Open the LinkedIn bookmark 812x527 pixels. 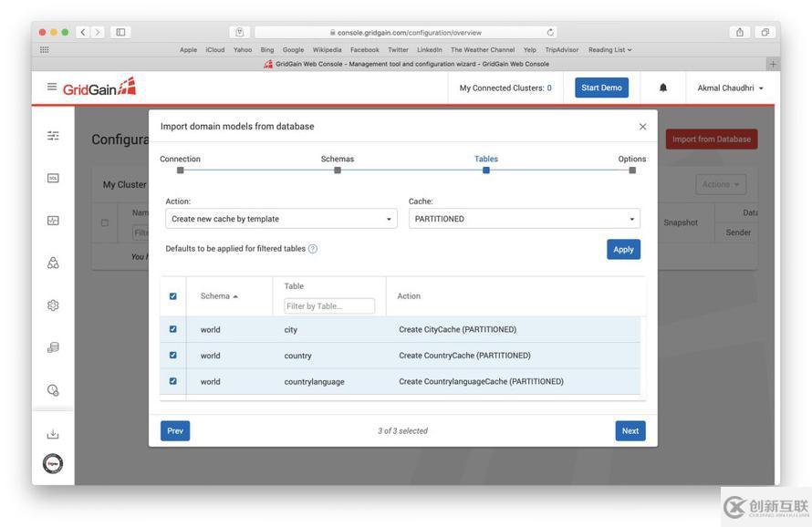430,50
